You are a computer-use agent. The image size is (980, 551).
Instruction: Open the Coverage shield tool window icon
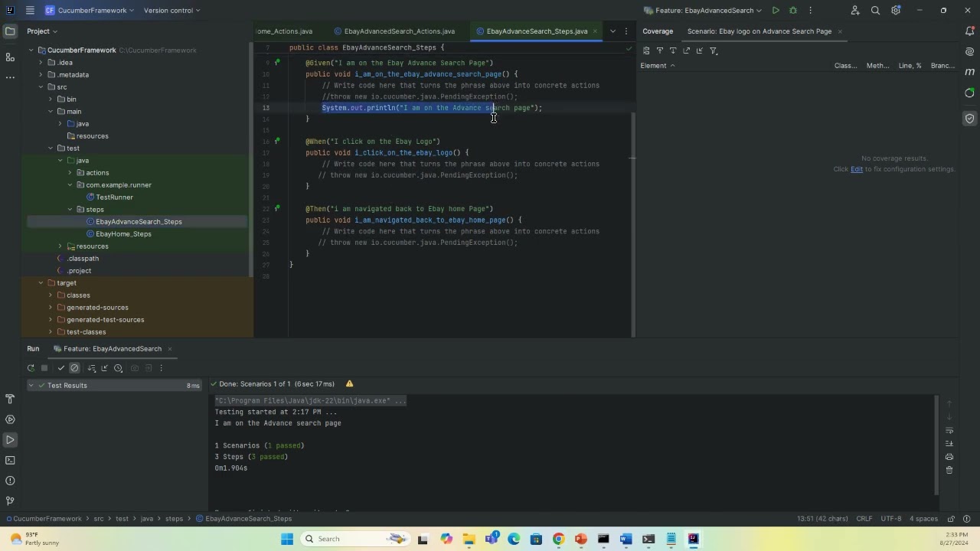970,119
